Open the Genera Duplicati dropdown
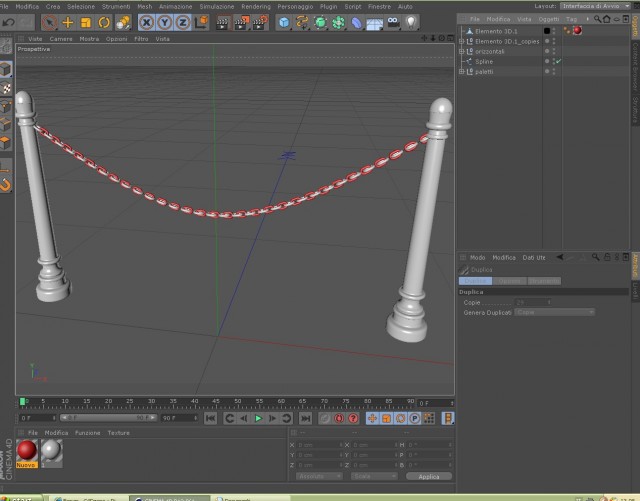Screen dimensions: 640x501 pos(554,312)
